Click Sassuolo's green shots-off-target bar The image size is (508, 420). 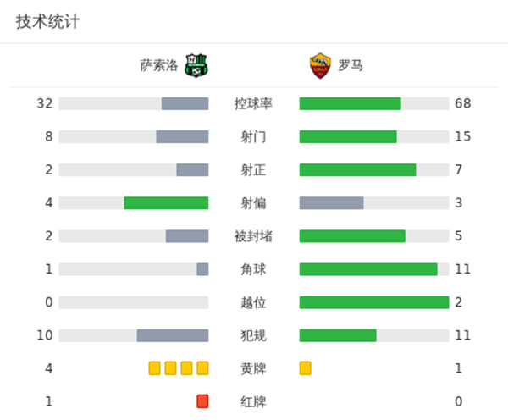coord(166,202)
